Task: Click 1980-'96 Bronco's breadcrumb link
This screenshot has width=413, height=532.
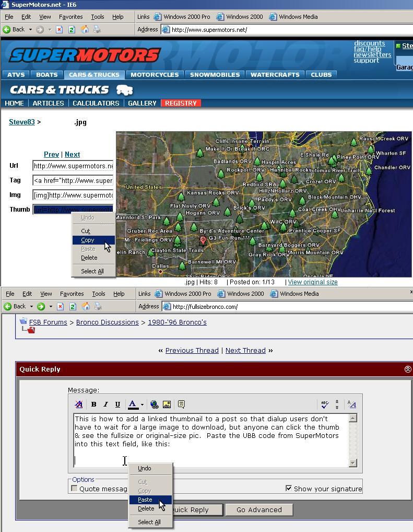Action: tap(177, 322)
